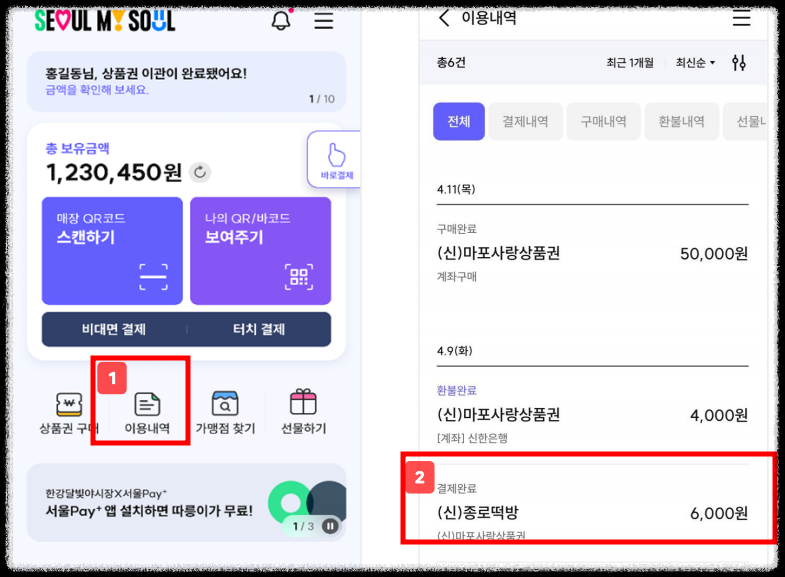Open hamburger menu on home screen
Image resolution: width=785 pixels, height=577 pixels.
(x=323, y=21)
